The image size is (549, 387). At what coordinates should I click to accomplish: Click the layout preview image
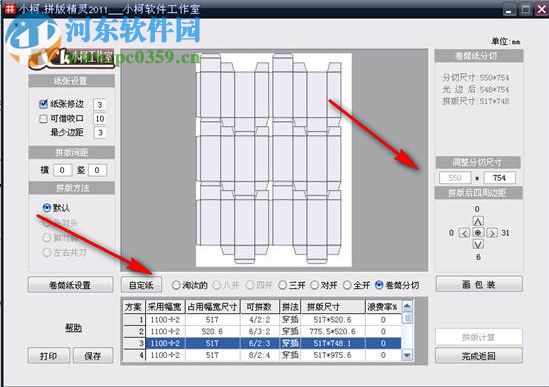click(x=274, y=160)
